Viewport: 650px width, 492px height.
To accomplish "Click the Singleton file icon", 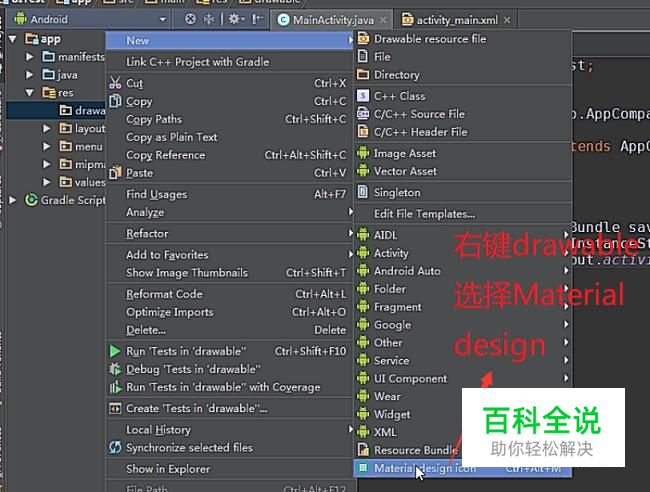I will point(363,192).
